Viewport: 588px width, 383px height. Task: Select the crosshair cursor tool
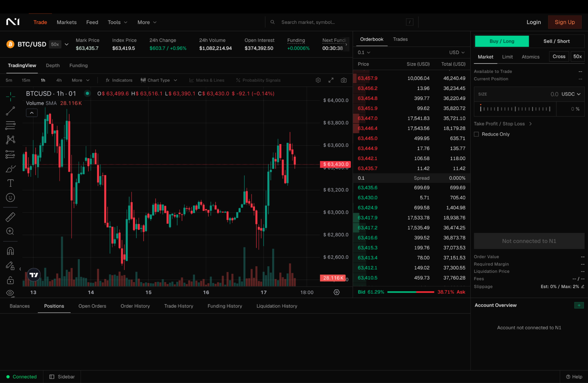point(10,97)
